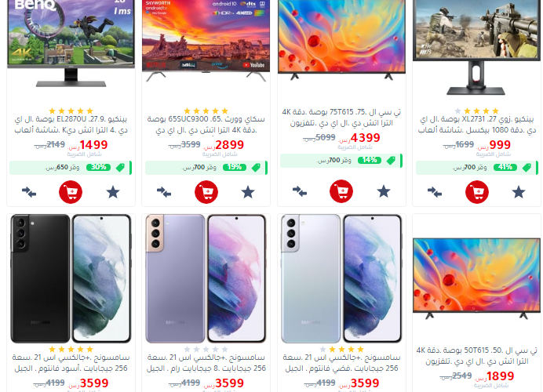View violet Samsung Galaxy S21+ phone image
This screenshot has height=392, width=543.
point(206,278)
